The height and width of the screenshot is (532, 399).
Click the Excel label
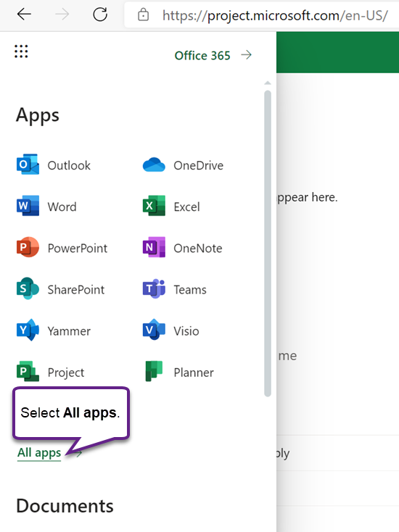[x=186, y=207]
